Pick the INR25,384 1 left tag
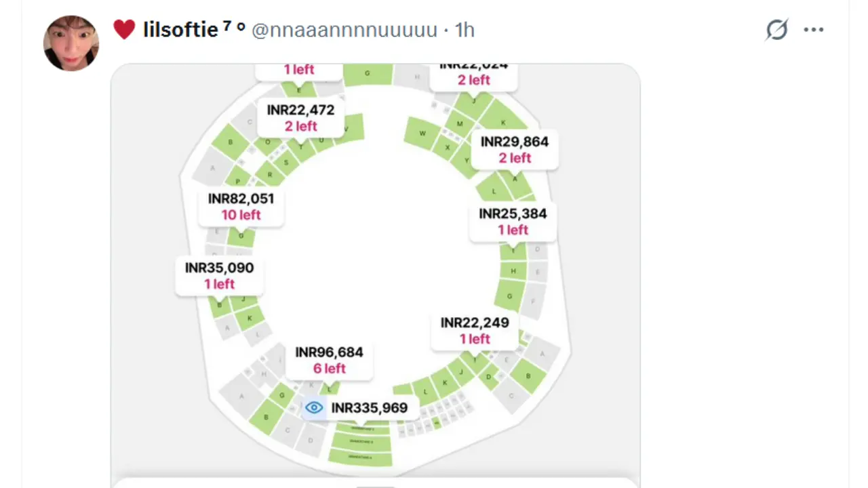The width and height of the screenshot is (868, 488). [x=513, y=221]
